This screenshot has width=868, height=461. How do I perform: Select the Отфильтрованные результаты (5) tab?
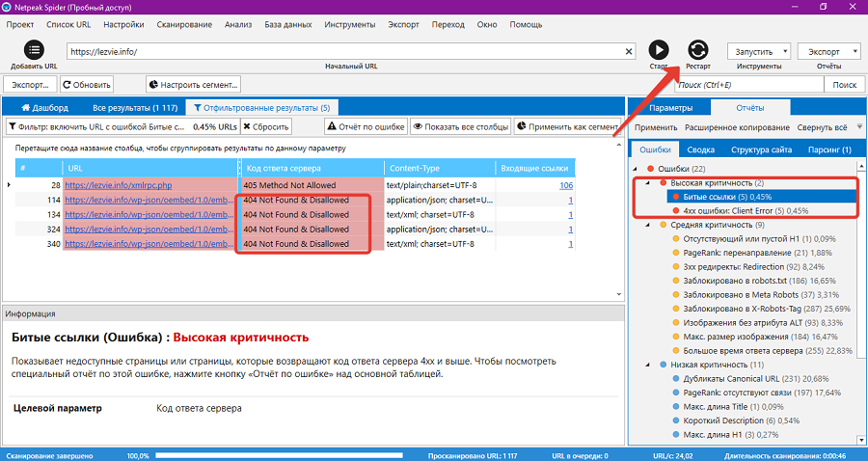click(x=261, y=108)
